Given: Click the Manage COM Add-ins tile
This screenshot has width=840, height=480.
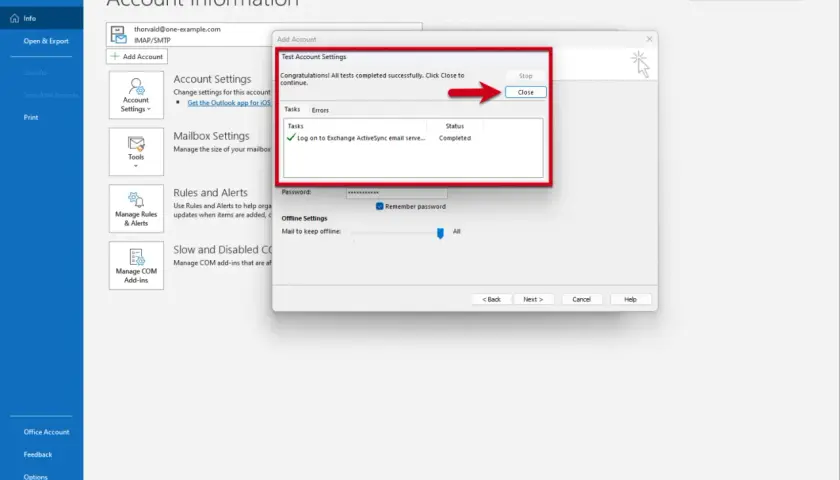Looking at the screenshot, I should pyautogui.click(x=136, y=265).
